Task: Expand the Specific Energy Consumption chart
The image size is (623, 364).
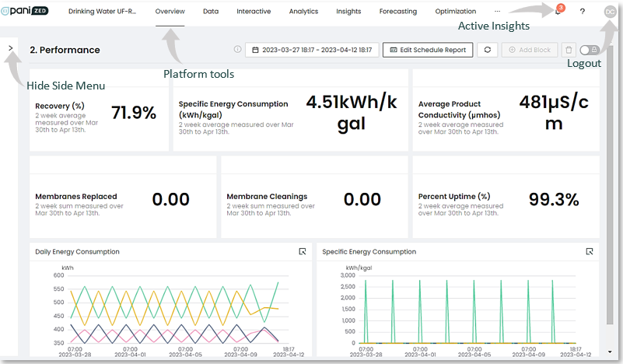Action: 590,251
